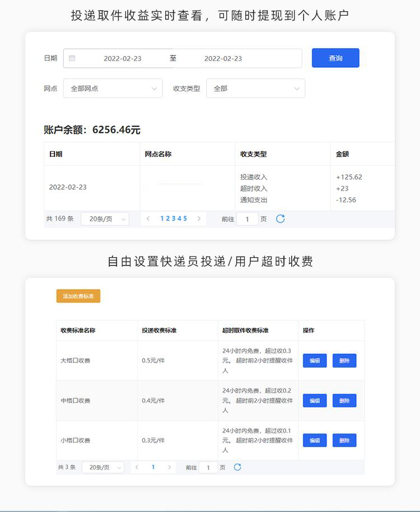Click refresh icon in fee standards pagination
The width and height of the screenshot is (420, 512).
point(237,467)
